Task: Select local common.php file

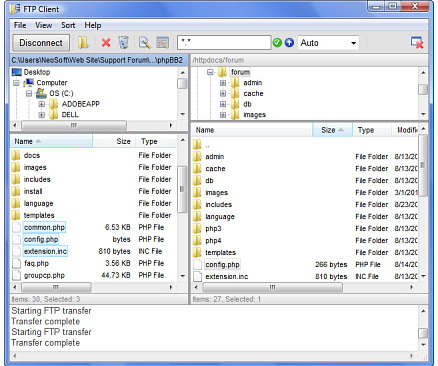Action: [44, 227]
